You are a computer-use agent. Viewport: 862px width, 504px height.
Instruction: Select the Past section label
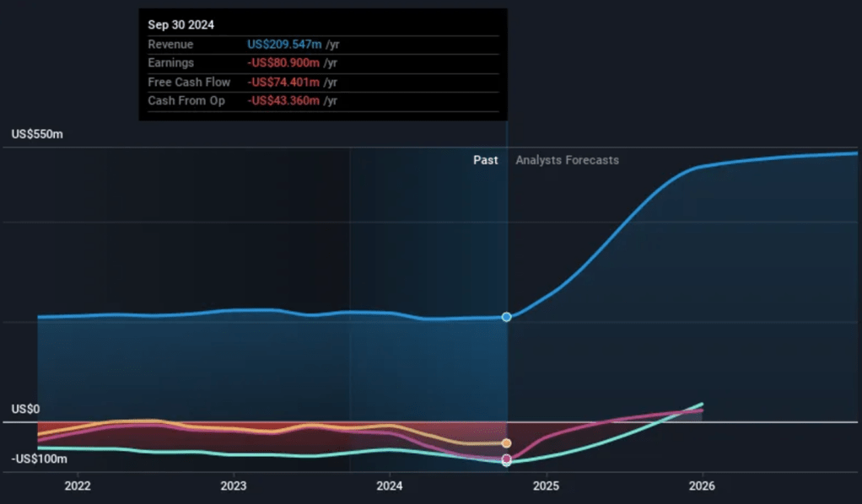point(485,160)
